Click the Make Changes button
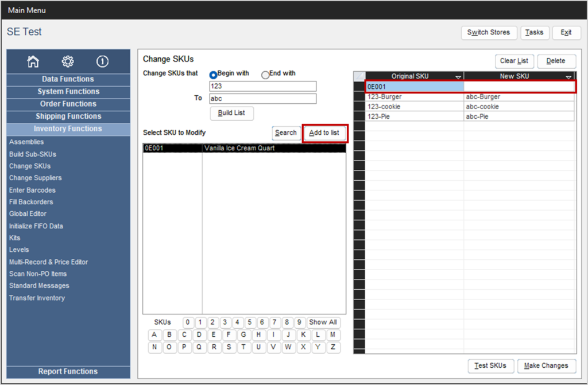588x385 pixels. [x=546, y=365]
